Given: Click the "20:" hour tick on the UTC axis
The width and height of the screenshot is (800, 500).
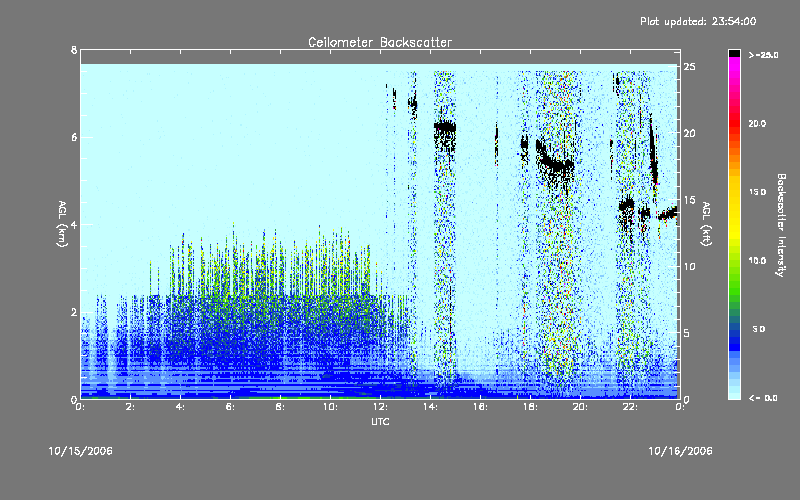Looking at the screenshot, I should [581, 407].
